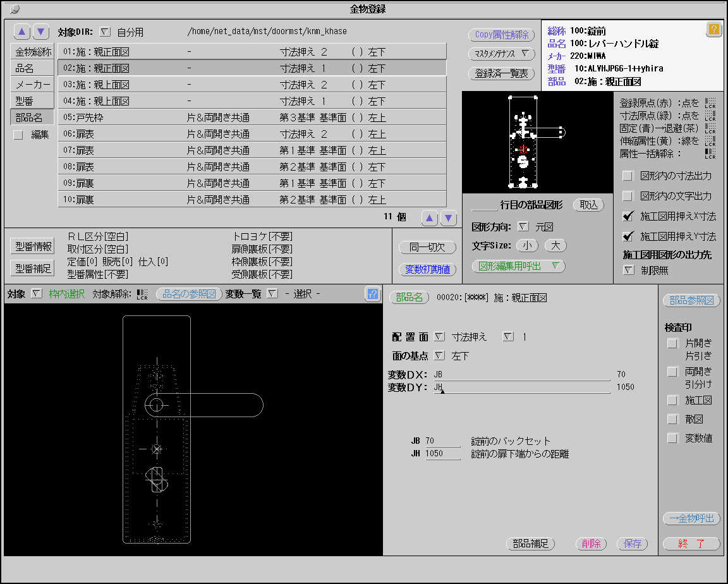Click the 型番情報 button

[x=33, y=246]
